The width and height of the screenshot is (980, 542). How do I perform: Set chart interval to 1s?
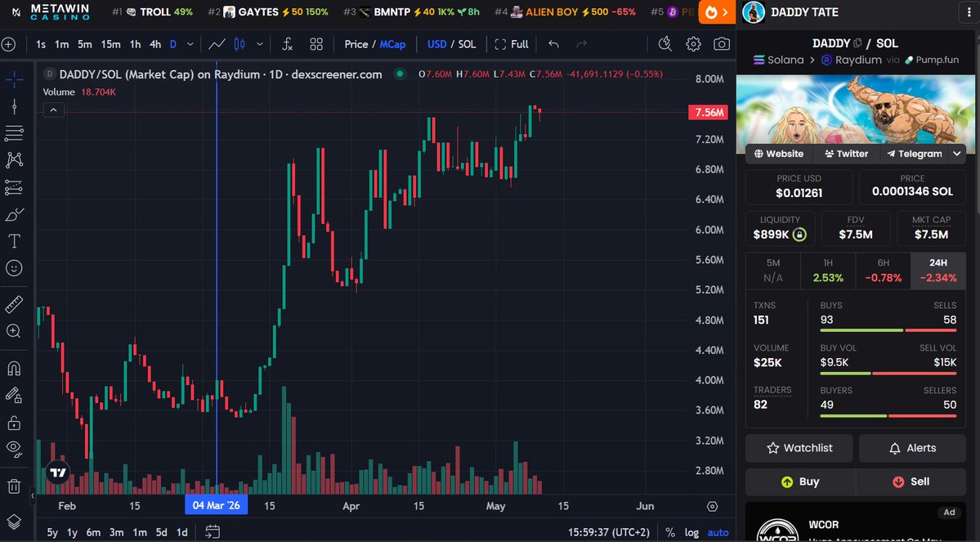pos(41,44)
